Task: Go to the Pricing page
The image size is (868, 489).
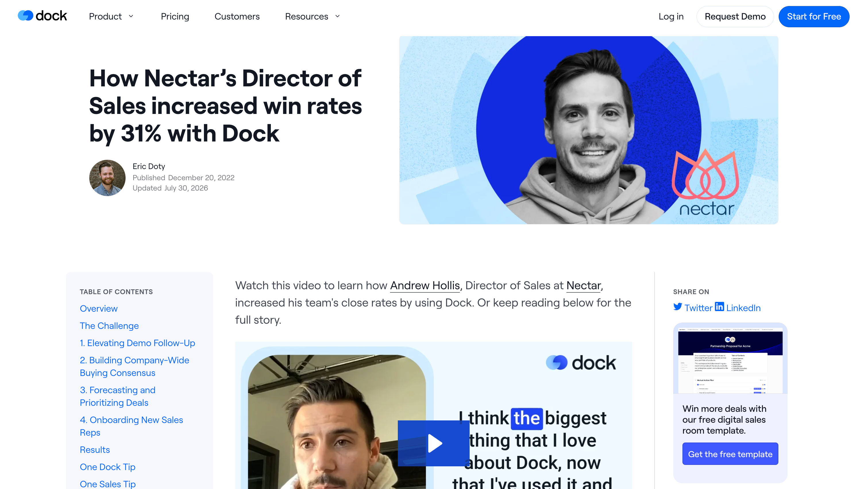Action: tap(175, 16)
